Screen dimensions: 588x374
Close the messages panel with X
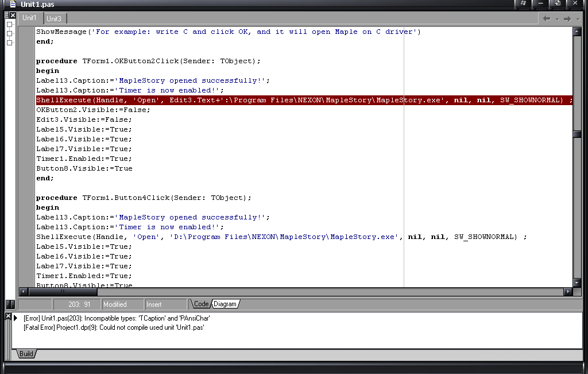8,316
